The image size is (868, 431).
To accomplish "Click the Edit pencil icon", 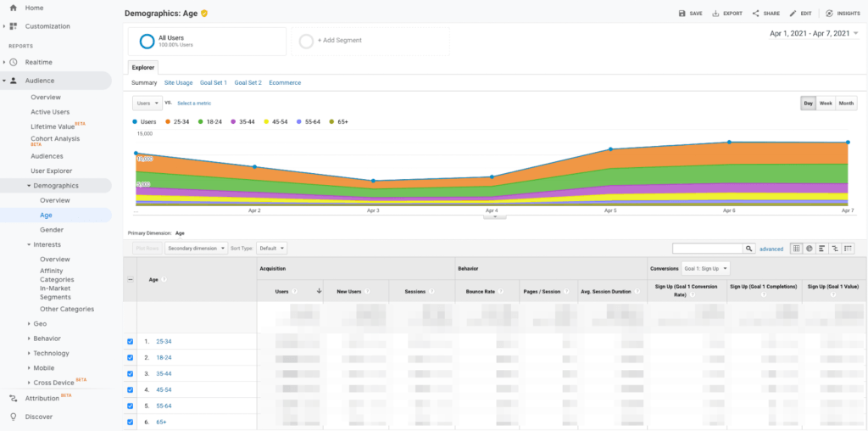I will [793, 14].
